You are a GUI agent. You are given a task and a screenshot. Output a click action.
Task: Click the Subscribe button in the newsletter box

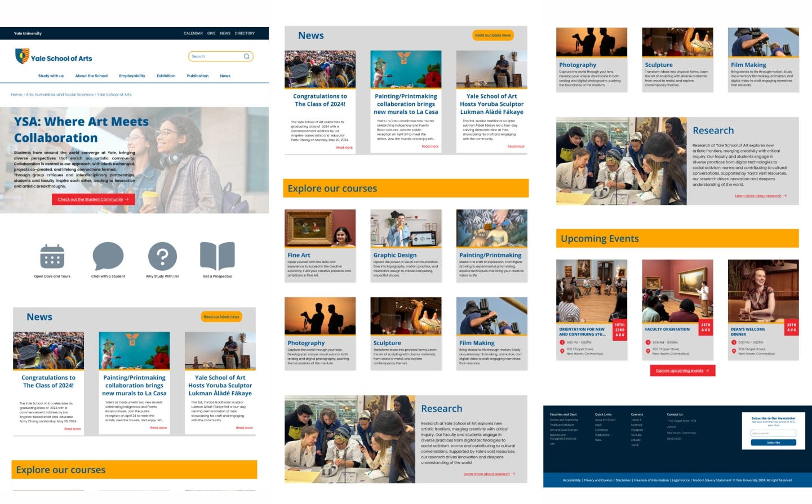click(x=774, y=443)
